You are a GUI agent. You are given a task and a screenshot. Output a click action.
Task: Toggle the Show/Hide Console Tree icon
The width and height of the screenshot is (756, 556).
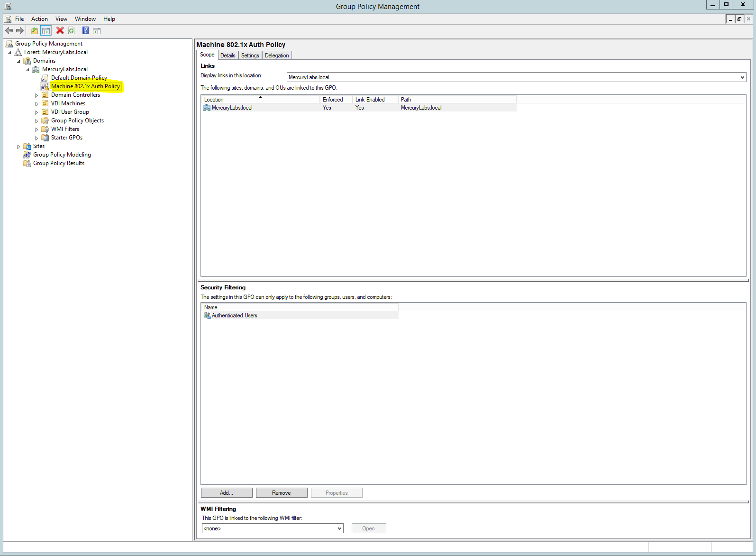(46, 31)
